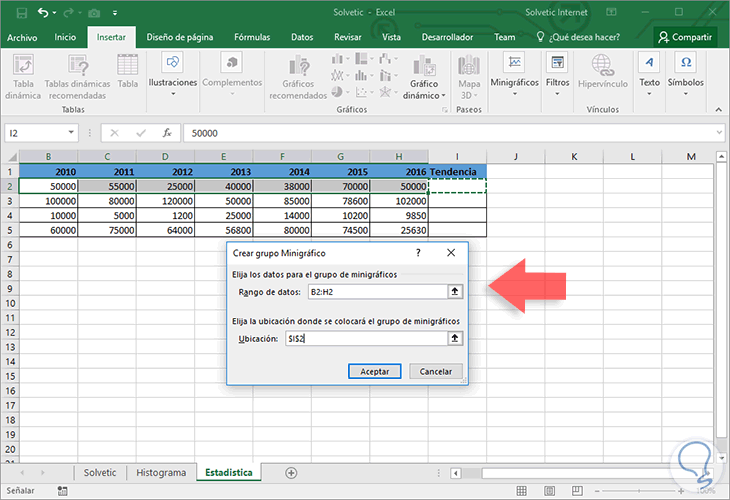Click the Ubicación range selector arrow button

(x=455, y=339)
